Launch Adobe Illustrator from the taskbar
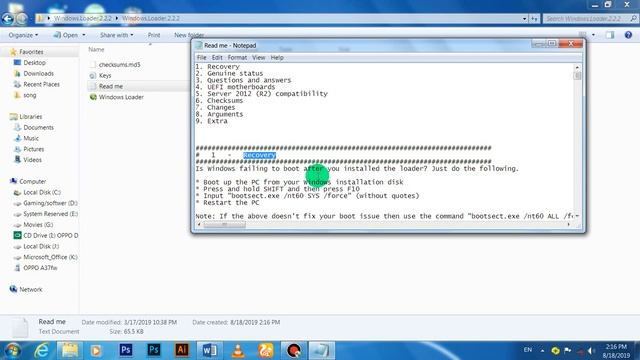The width and height of the screenshot is (640, 360). [182, 351]
